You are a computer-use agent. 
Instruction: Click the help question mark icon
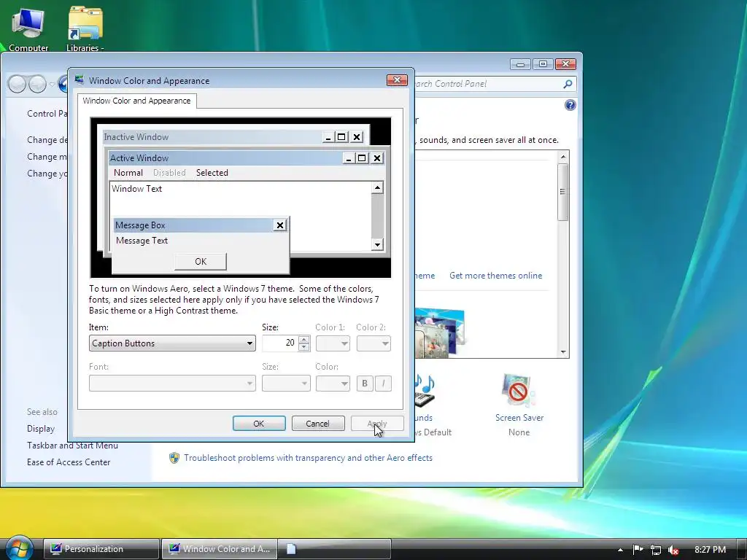tap(570, 105)
